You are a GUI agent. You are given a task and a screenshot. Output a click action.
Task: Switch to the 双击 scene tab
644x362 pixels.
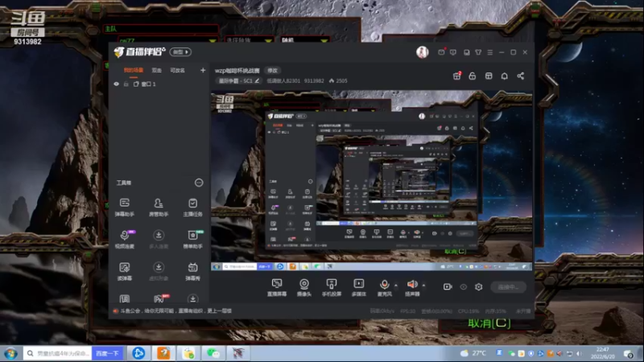pos(156,70)
